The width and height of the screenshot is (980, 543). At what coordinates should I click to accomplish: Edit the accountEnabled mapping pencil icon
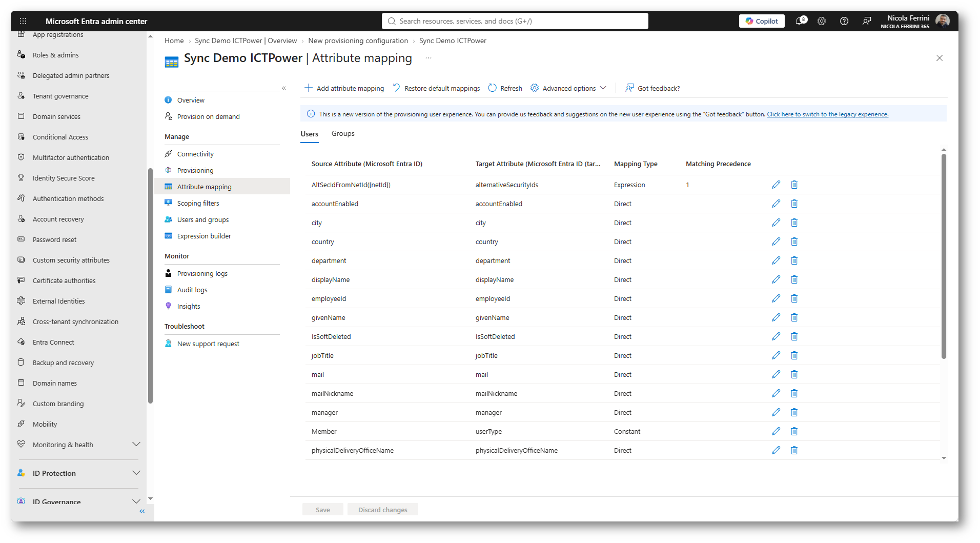coord(776,204)
